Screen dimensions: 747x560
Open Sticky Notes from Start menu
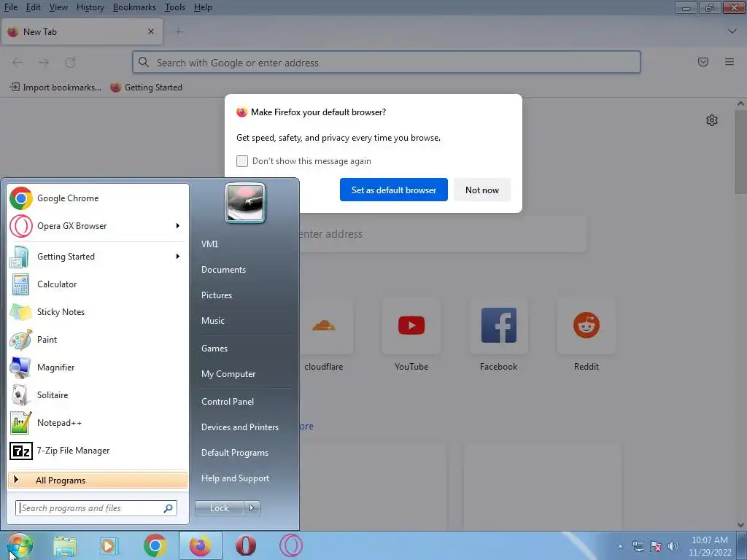pos(98,312)
